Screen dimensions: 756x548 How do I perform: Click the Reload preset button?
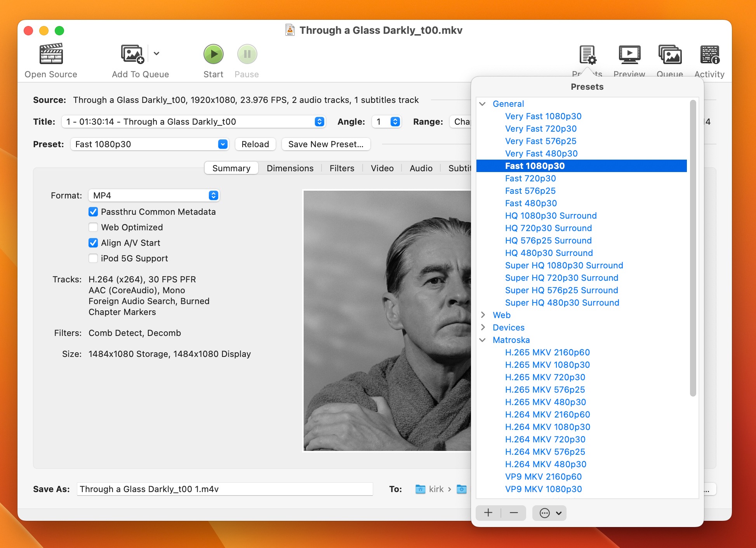(255, 144)
